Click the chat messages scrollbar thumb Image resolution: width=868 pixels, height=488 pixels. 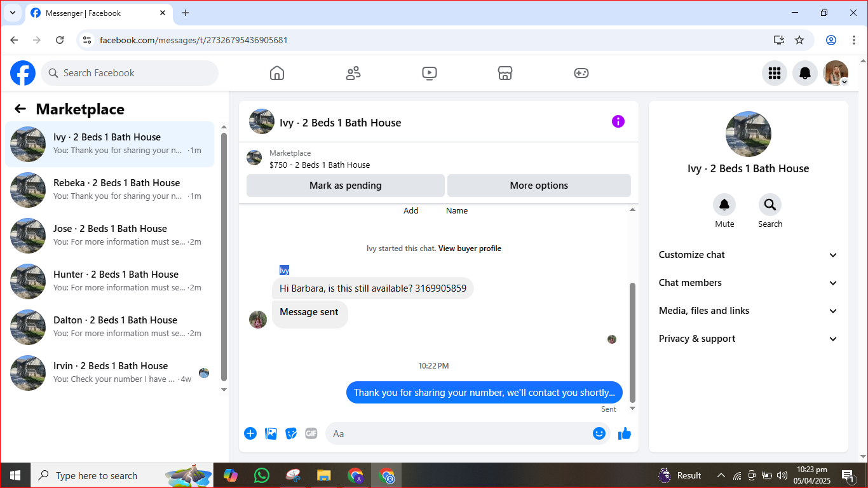[632, 343]
